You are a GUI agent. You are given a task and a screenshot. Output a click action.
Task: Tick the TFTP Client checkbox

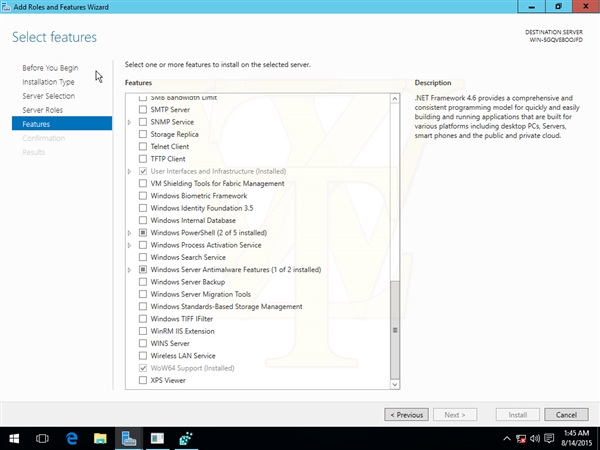pos(143,159)
